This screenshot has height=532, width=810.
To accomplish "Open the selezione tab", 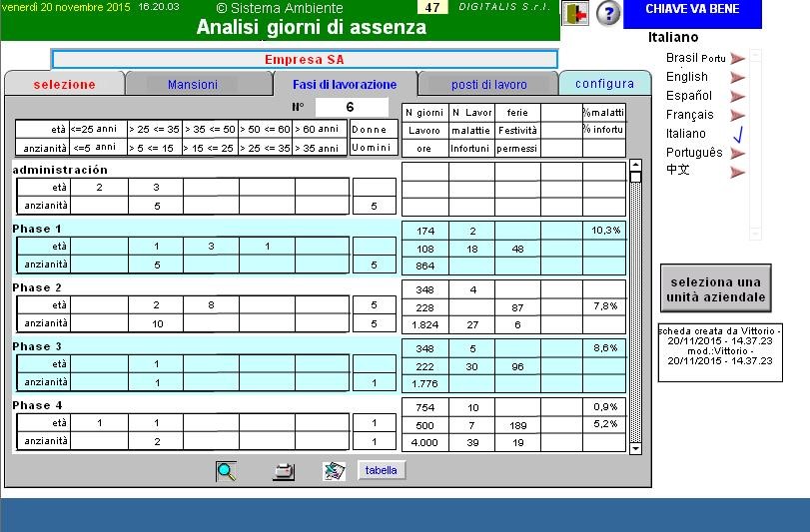I will click(x=65, y=84).
